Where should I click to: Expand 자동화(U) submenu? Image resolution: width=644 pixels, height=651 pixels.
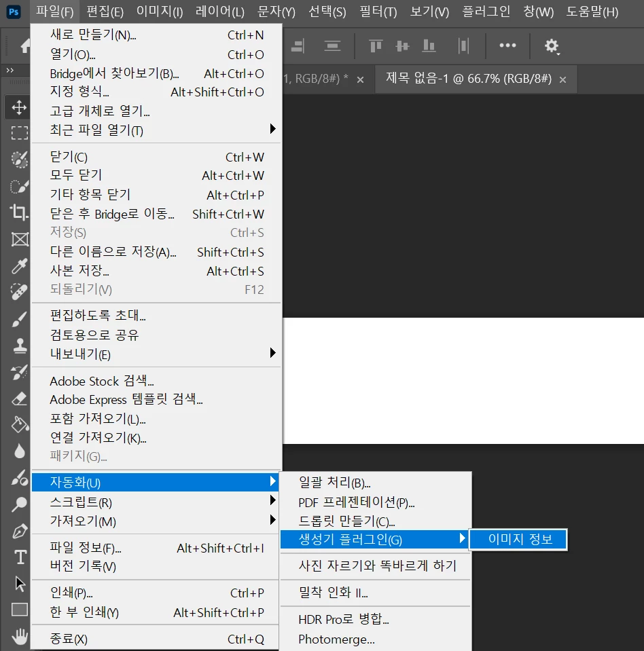(x=155, y=483)
